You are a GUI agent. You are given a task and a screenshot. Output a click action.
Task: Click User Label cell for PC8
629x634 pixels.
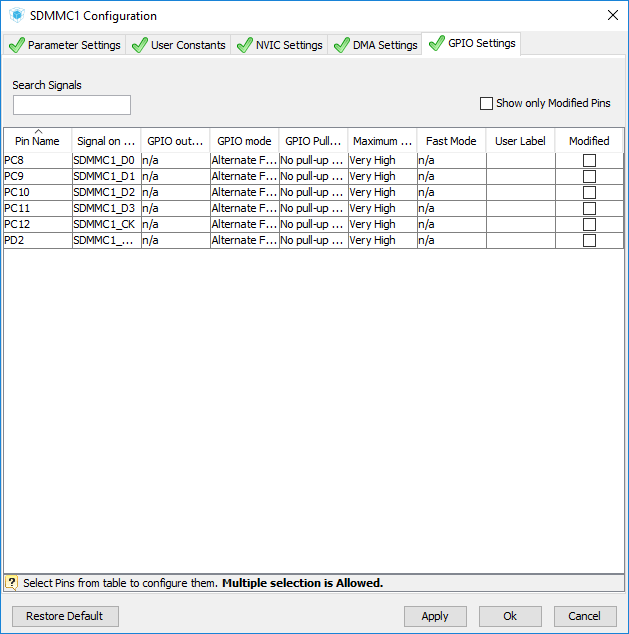pos(521,161)
